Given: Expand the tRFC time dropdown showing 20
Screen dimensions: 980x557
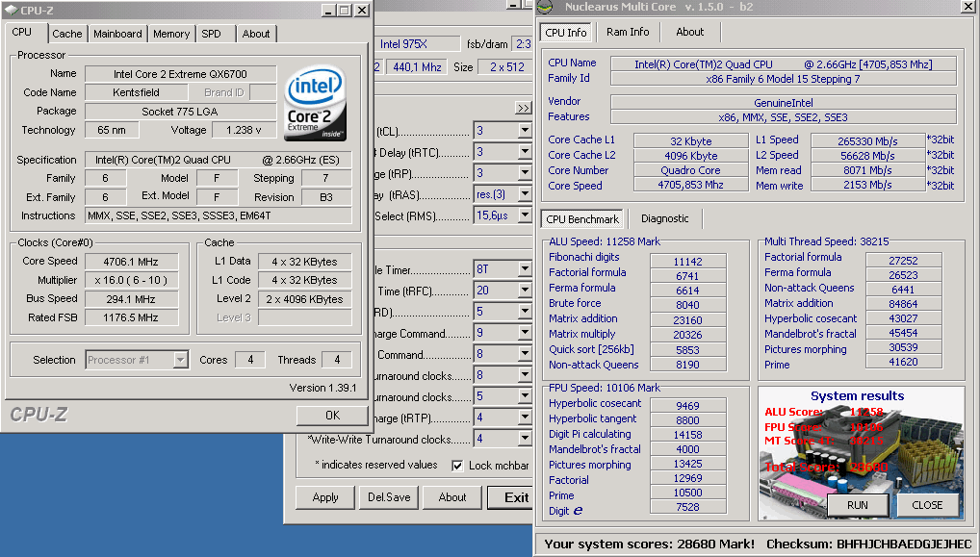Looking at the screenshot, I should [x=525, y=291].
